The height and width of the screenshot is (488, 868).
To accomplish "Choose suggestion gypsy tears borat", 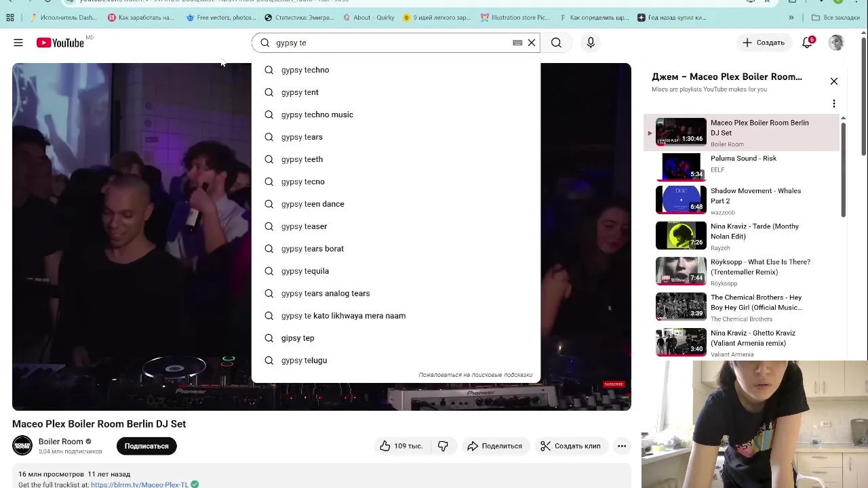I will (x=396, y=249).
